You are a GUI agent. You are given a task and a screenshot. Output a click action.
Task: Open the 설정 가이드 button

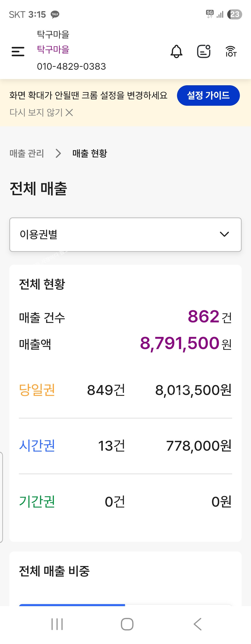click(x=208, y=95)
